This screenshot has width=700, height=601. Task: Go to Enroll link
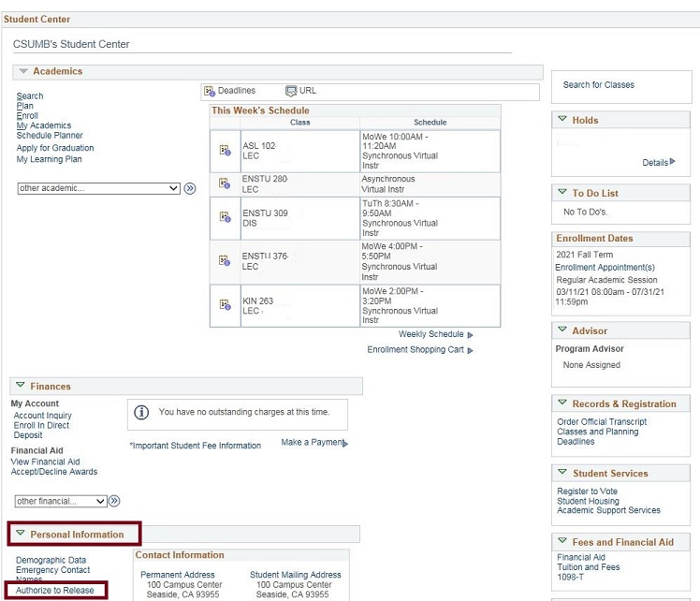point(27,116)
